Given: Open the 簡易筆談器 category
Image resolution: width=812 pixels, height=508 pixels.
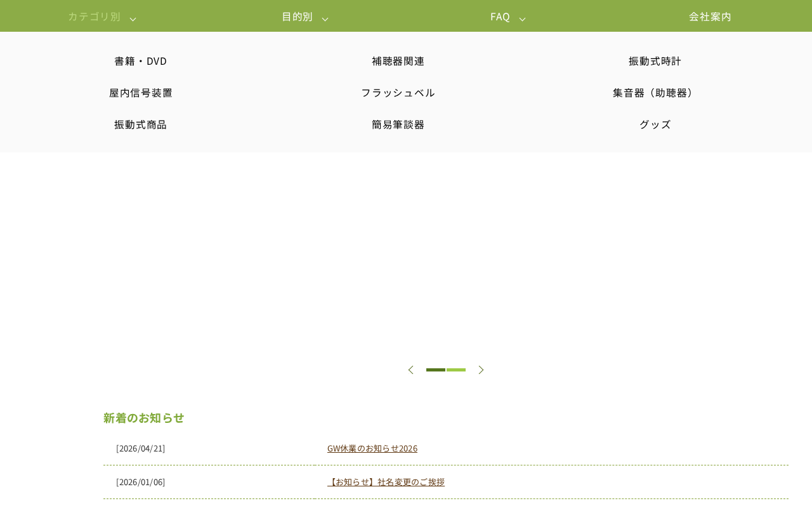Looking at the screenshot, I should (398, 124).
